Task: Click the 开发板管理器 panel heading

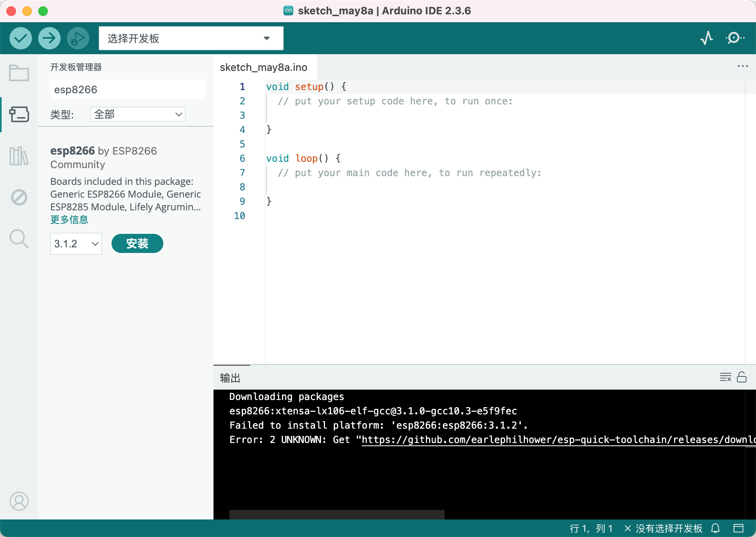Action: (76, 67)
